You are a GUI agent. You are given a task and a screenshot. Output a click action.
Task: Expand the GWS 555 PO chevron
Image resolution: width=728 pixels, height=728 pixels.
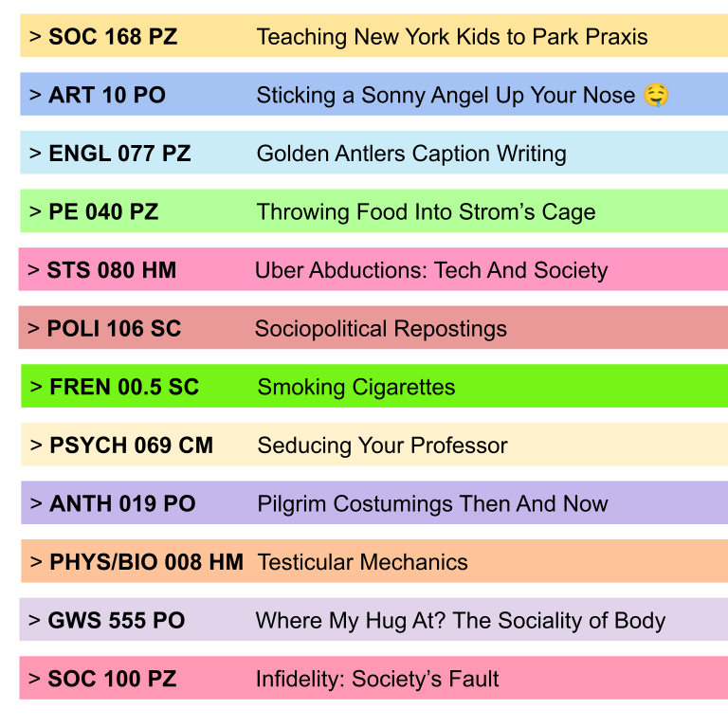point(34,622)
